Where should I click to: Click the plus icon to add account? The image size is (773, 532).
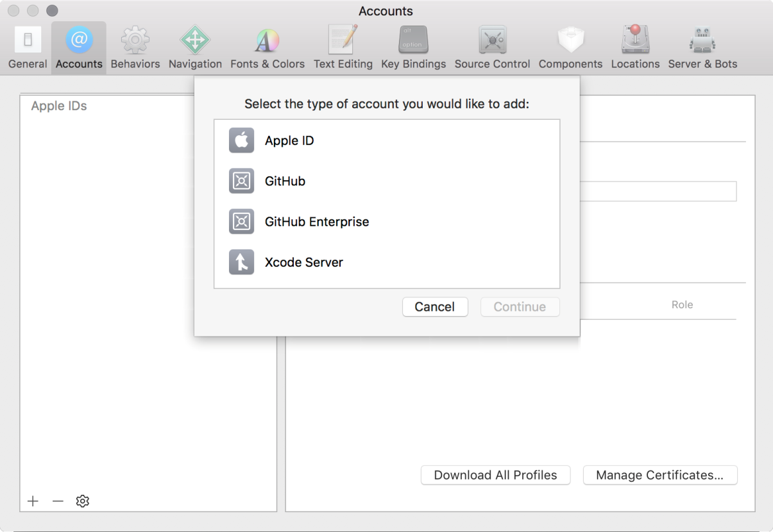click(33, 501)
